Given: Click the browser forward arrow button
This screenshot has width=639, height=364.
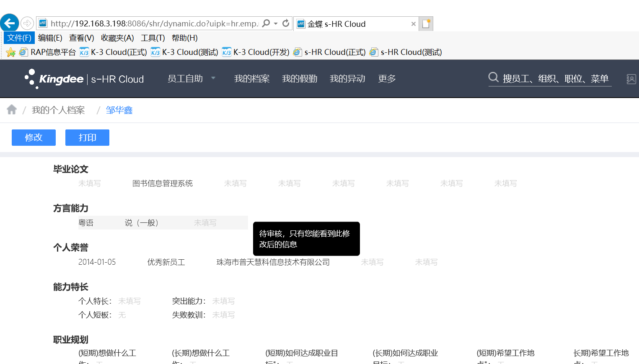Looking at the screenshot, I should (x=27, y=23).
